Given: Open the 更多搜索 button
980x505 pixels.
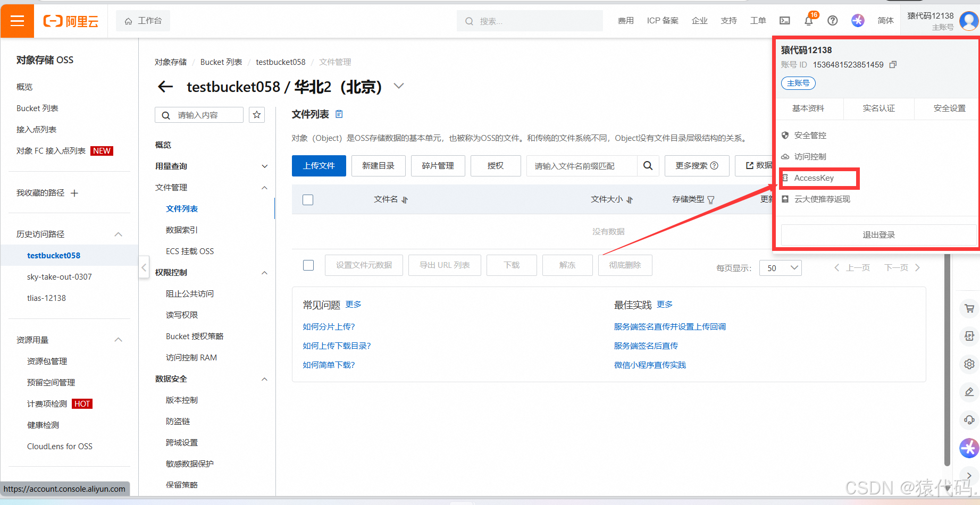Looking at the screenshot, I should (x=697, y=166).
